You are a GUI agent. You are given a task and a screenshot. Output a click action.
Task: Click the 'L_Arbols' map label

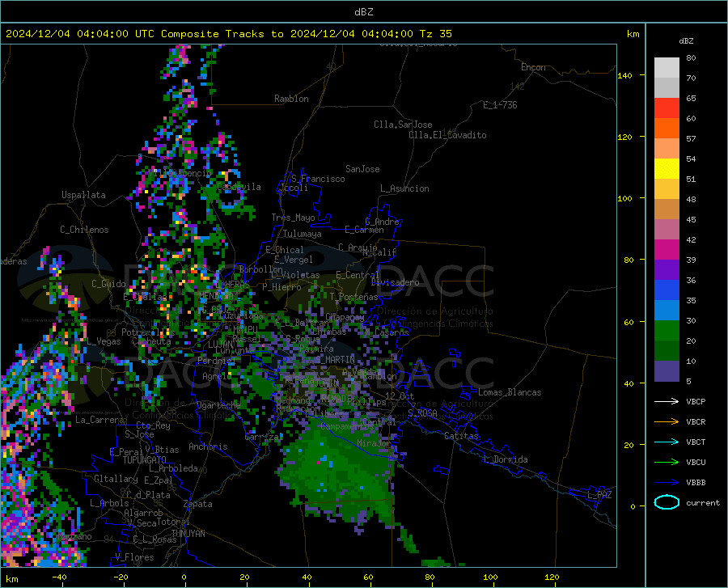tap(109, 503)
